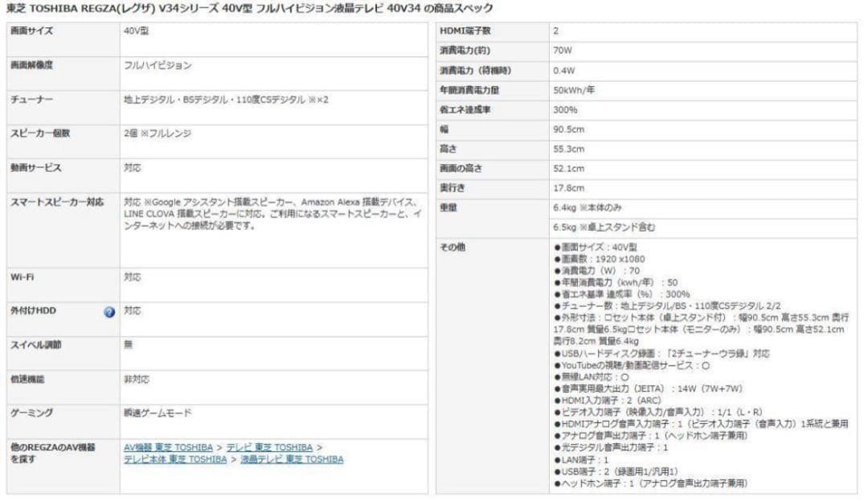Select the Wi-Fi row label
This screenshot has width=868, height=502.
22,277
